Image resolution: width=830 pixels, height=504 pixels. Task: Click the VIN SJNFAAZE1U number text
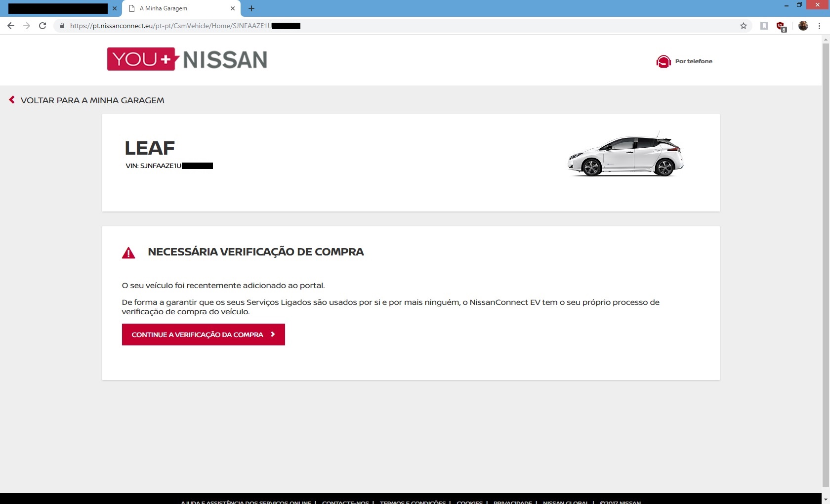(169, 166)
